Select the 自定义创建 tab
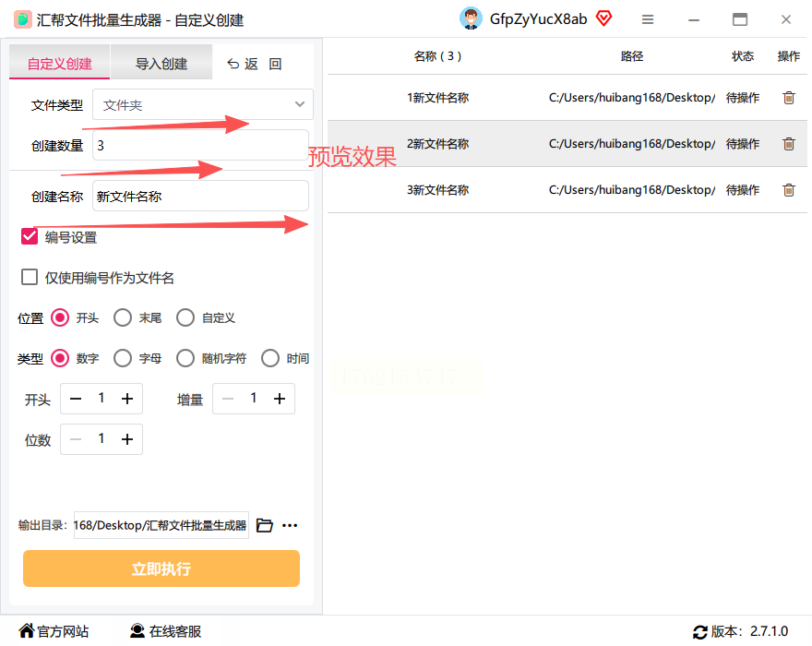Screen dimensions: 812x646 pyautogui.click(x=60, y=63)
